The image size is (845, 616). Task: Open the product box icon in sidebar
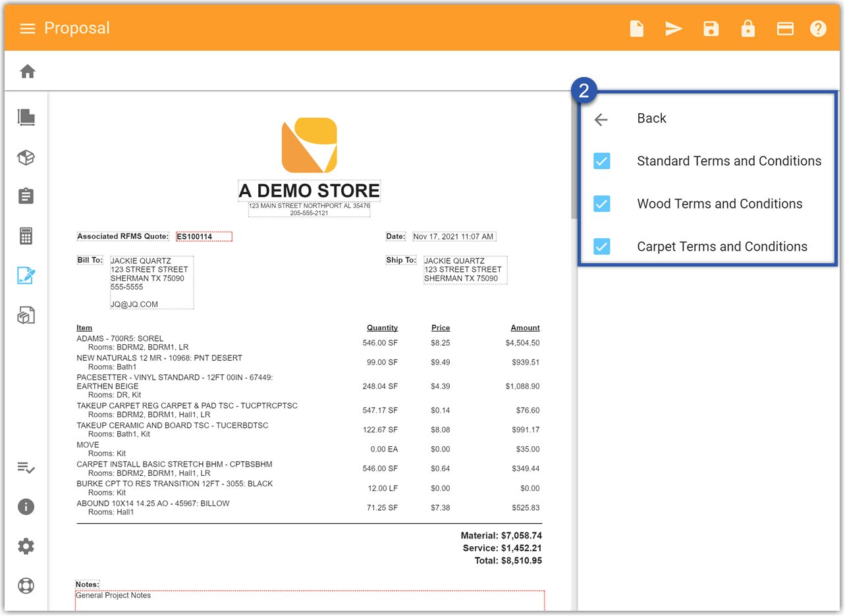pos(26,157)
